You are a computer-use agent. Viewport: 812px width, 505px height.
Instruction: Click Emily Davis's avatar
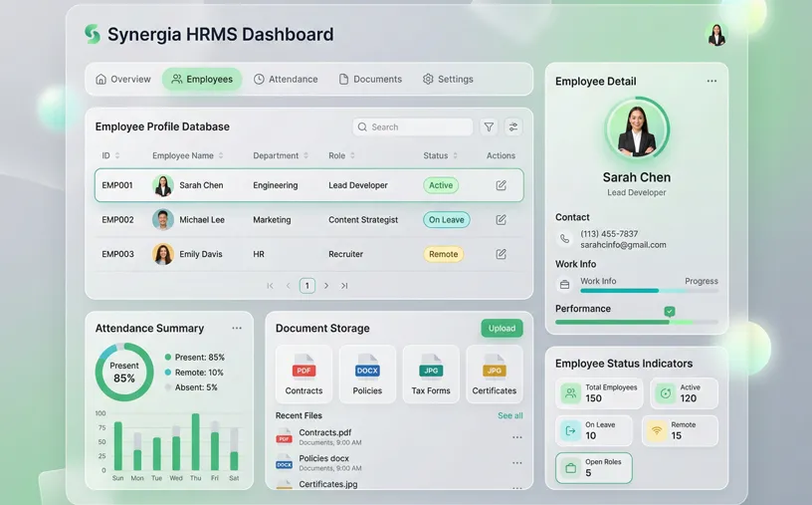[x=163, y=254]
